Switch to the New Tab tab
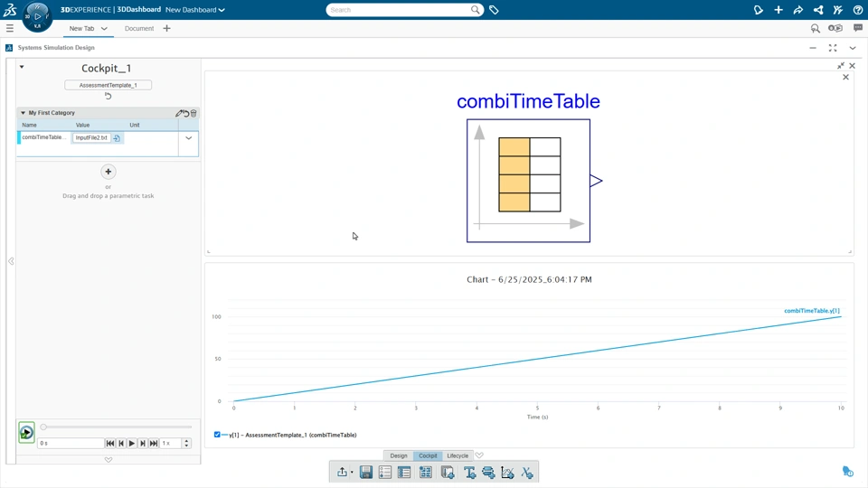The image size is (868, 488). pos(82,28)
